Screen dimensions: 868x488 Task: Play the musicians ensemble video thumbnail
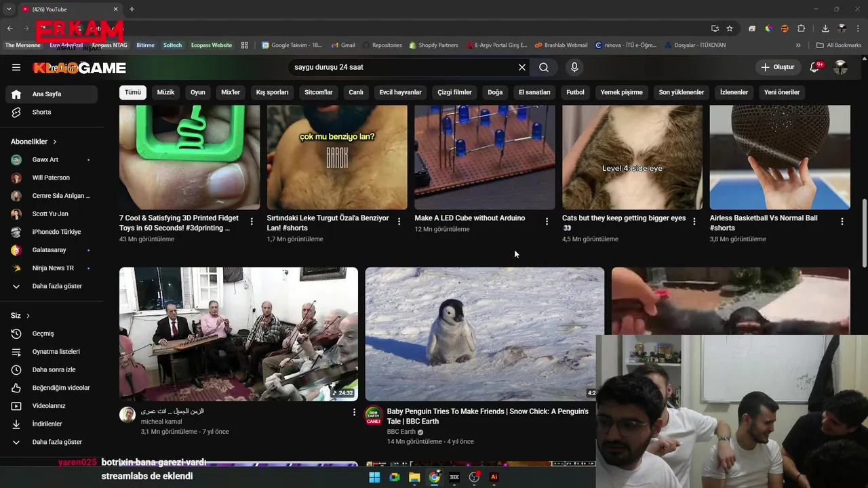point(239,334)
